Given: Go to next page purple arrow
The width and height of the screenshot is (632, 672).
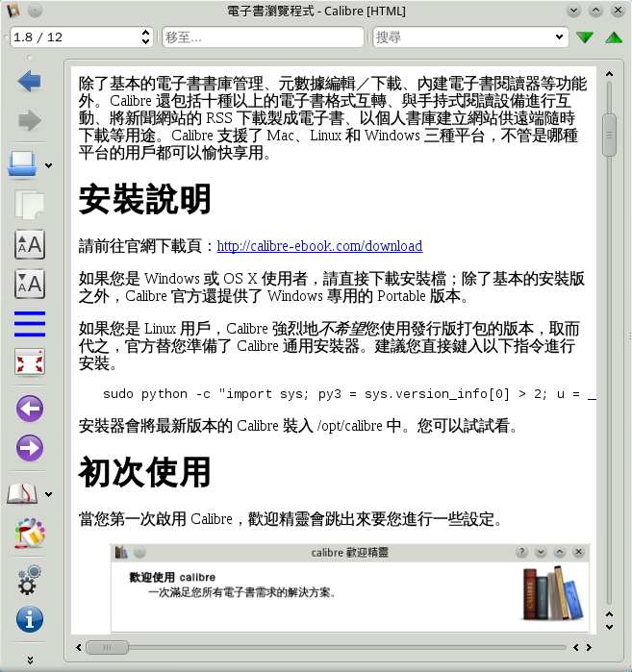Looking at the screenshot, I should pos(30,448).
